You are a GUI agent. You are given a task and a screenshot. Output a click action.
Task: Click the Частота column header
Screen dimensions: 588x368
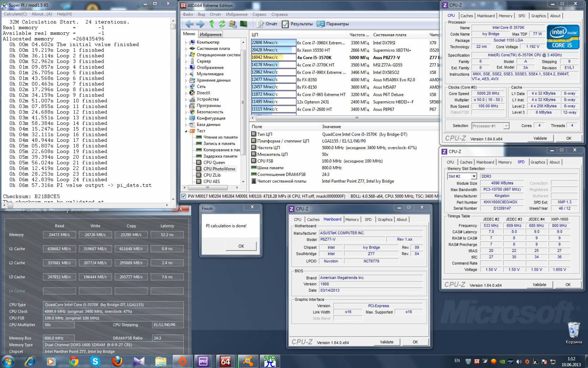pyautogui.click(x=359, y=35)
